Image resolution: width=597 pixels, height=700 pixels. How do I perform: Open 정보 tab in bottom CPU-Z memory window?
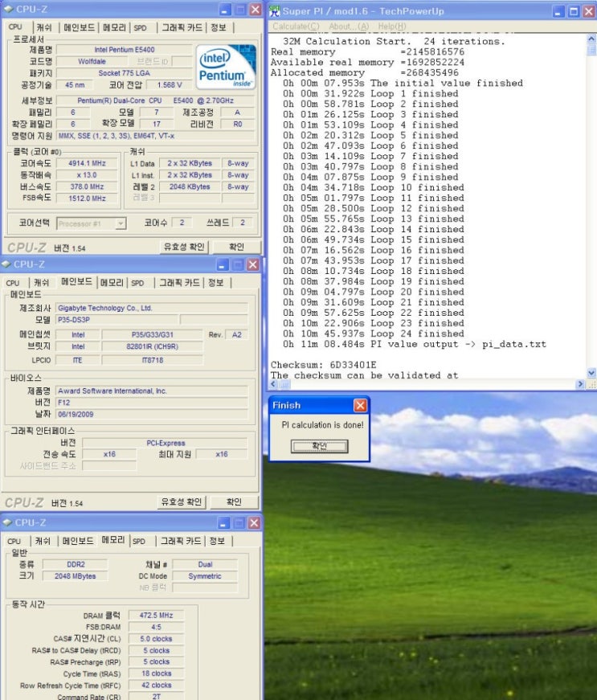(x=217, y=541)
